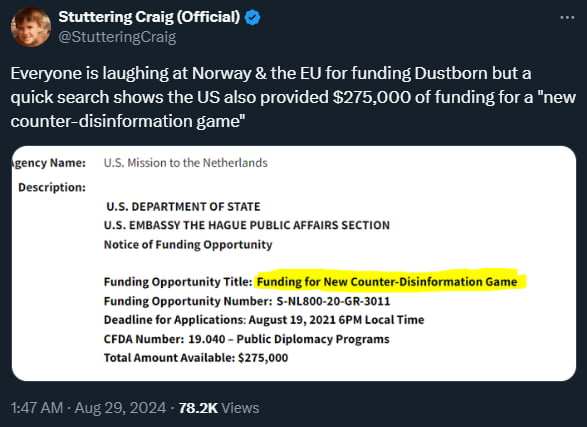This screenshot has height=427, width=587.
Task: Click the U.S. EMBASSY THE HAGUE heading
Action: (247, 225)
